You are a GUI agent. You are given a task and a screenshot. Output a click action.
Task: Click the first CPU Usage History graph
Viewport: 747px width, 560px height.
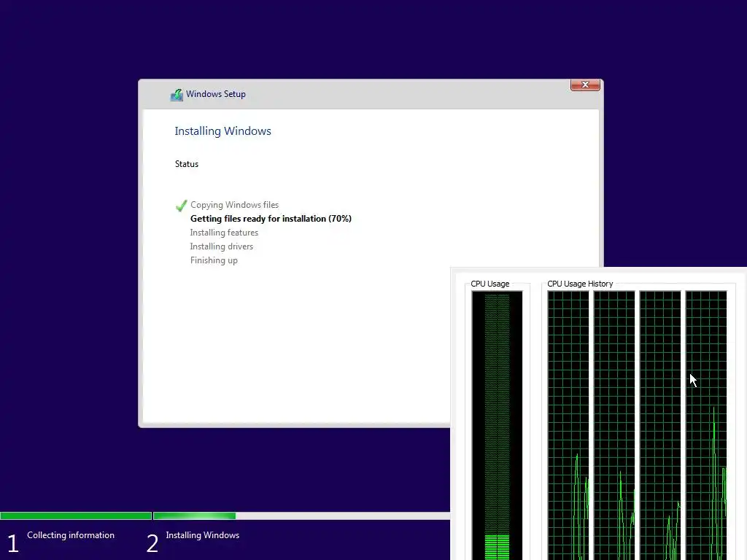[x=568, y=425]
